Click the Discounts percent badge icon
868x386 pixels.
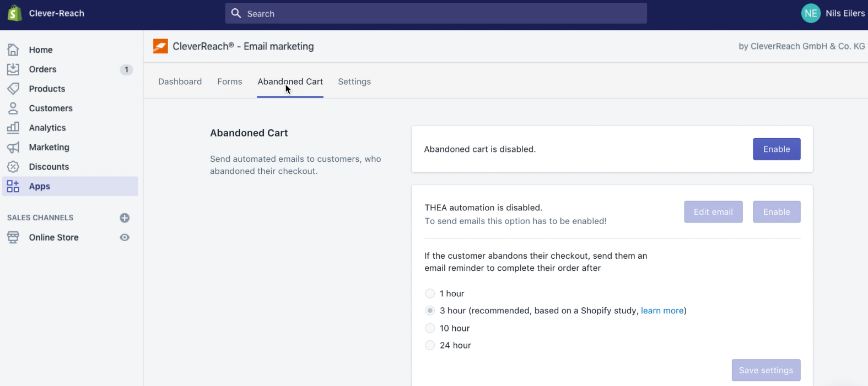13,167
